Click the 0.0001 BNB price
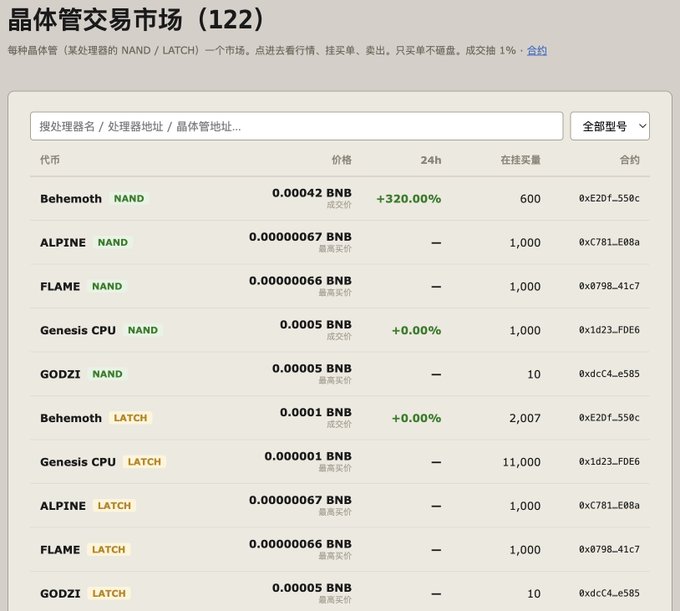 click(x=316, y=412)
